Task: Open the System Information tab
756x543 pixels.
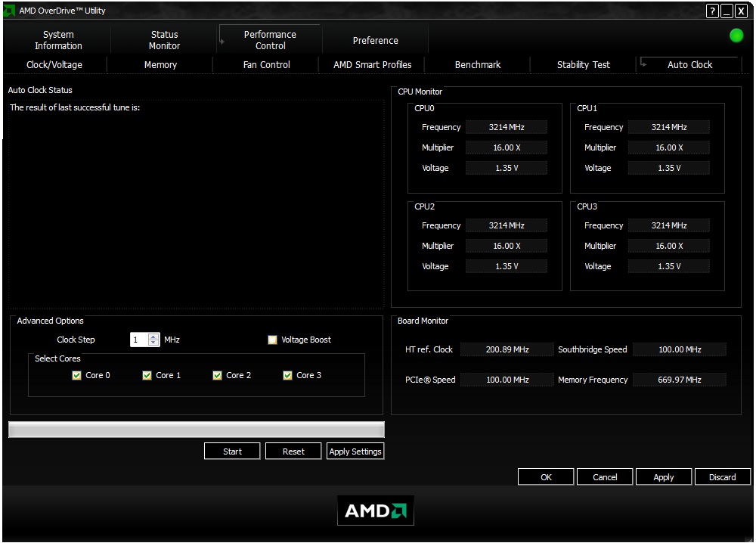Action: [58, 40]
